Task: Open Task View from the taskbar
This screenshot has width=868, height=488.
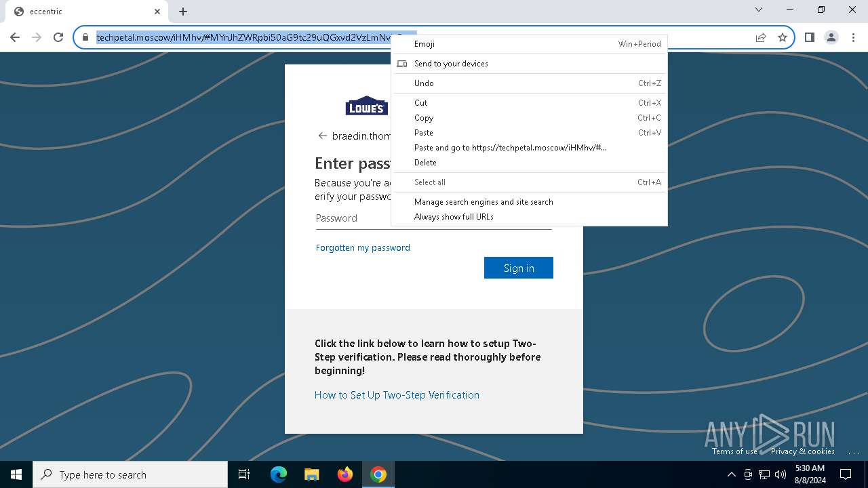Action: 244,474
